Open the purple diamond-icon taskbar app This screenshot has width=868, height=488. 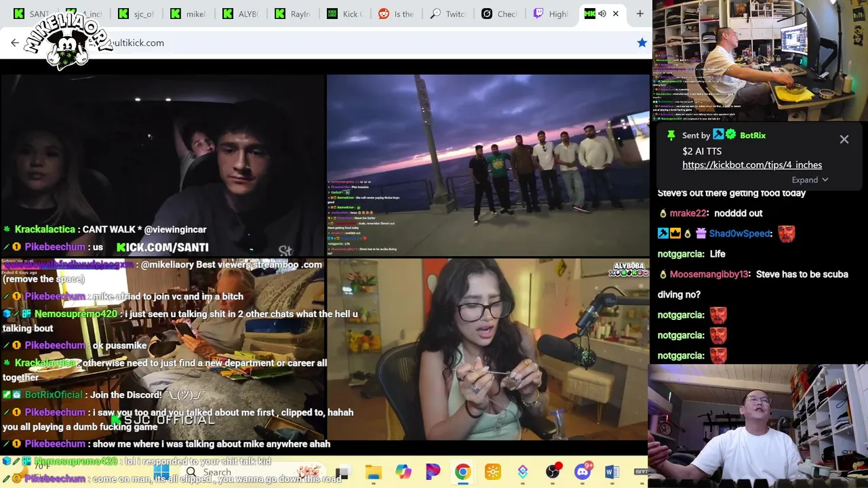[x=523, y=472]
